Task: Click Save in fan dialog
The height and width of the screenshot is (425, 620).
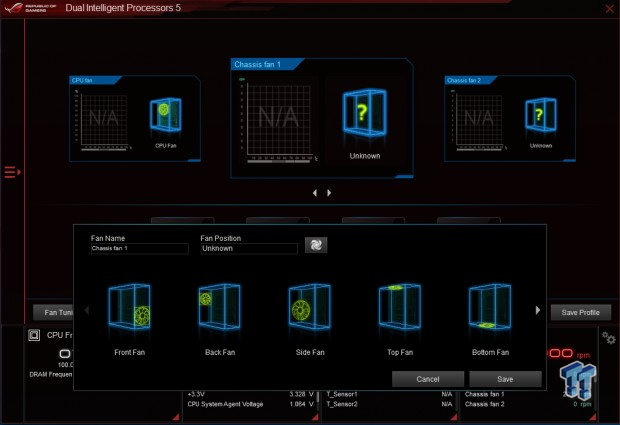Action: point(505,379)
